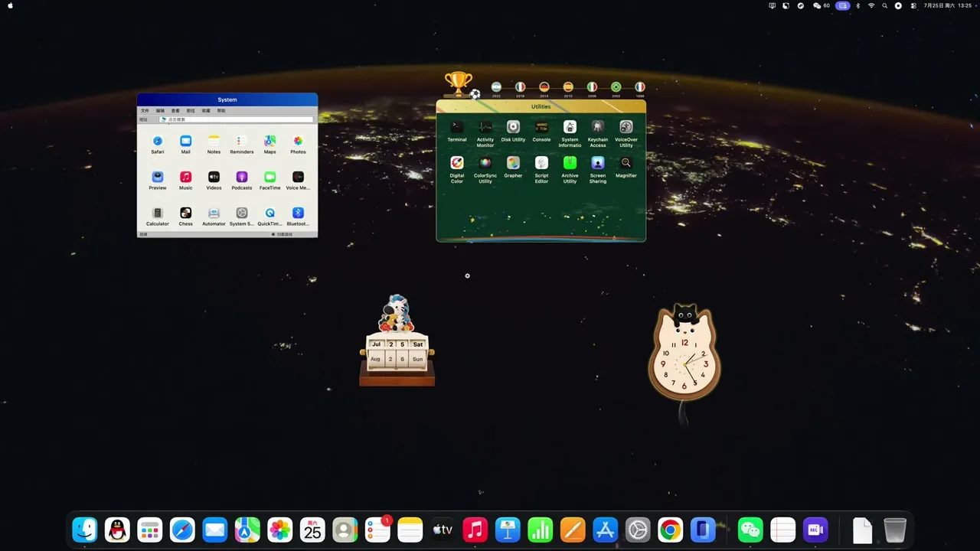Open the 收藏 menu in System window
Viewport: 980px width, 551px height.
(x=206, y=111)
